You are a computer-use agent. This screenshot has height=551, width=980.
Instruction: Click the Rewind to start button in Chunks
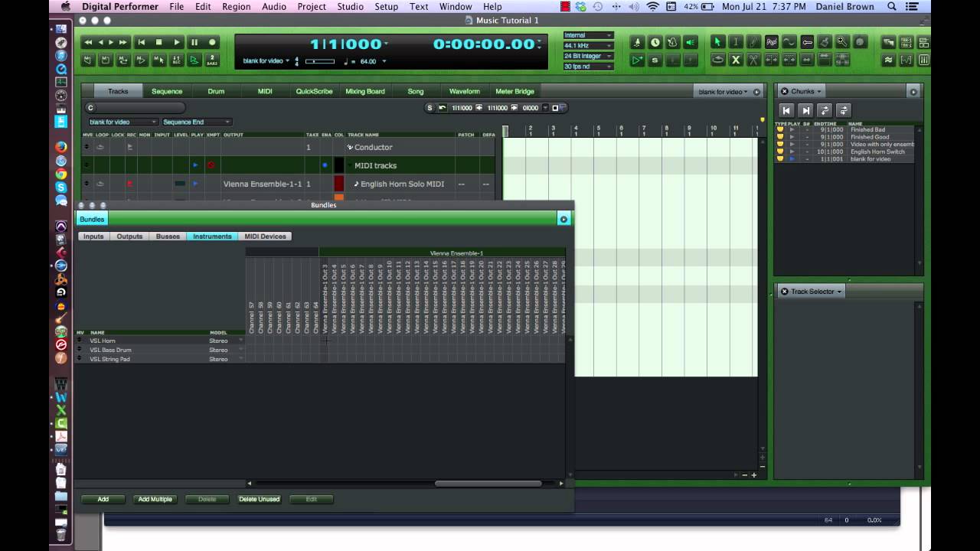[x=786, y=110]
